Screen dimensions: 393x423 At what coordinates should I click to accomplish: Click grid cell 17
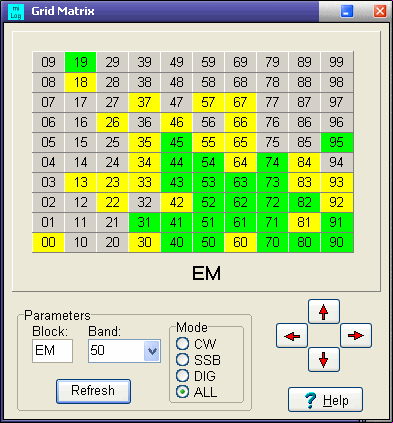click(80, 102)
